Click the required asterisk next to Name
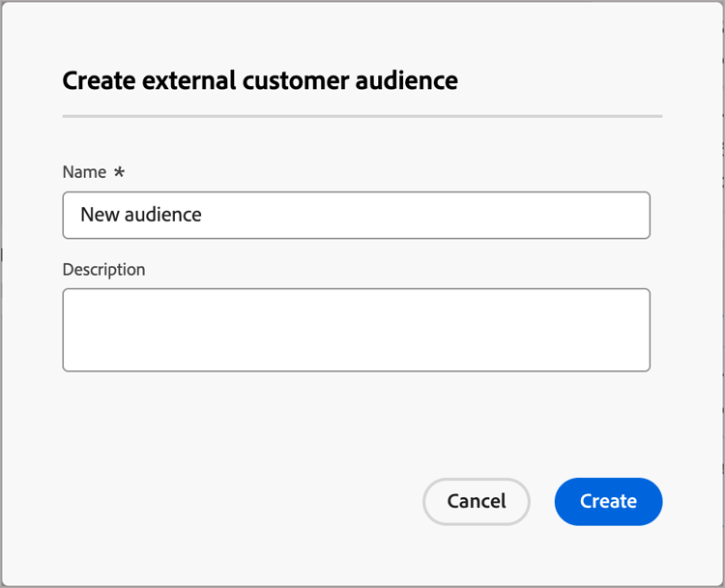The height and width of the screenshot is (588, 725). (x=119, y=172)
